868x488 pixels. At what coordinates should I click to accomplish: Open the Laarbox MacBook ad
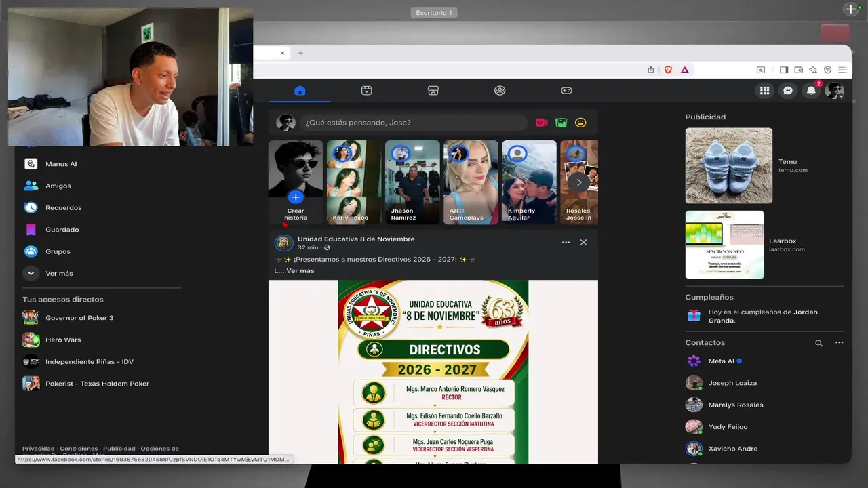pos(724,245)
